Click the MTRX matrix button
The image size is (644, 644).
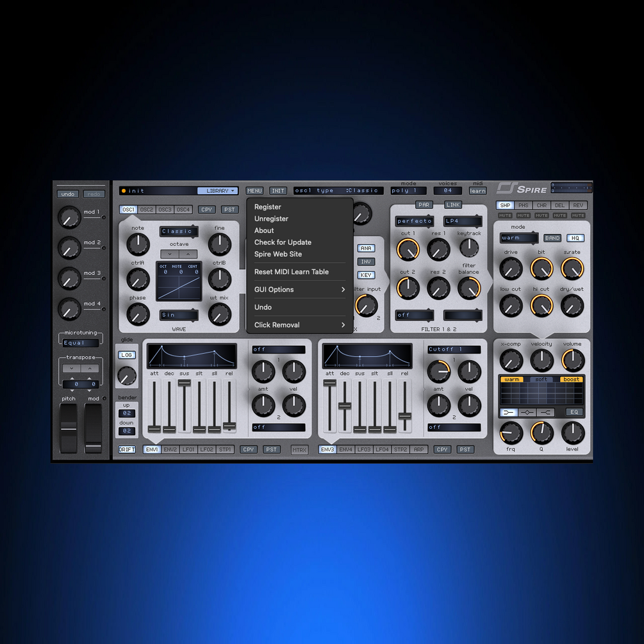tap(299, 450)
